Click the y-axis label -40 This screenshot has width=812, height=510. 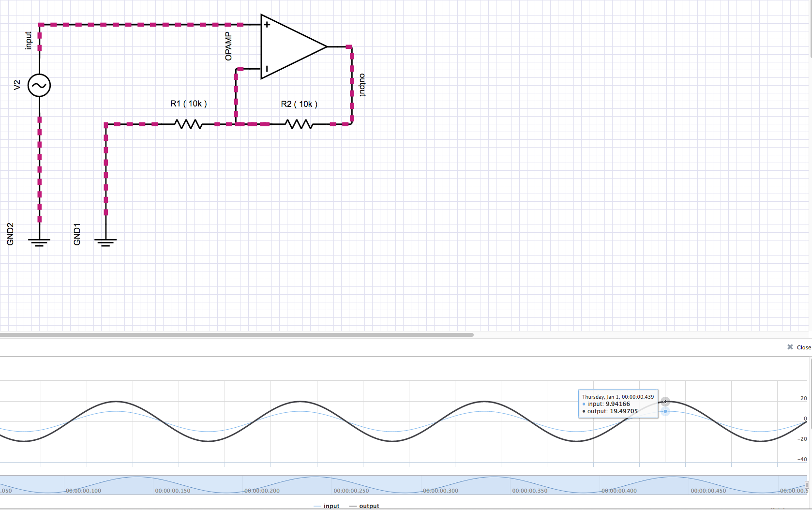(x=802, y=459)
